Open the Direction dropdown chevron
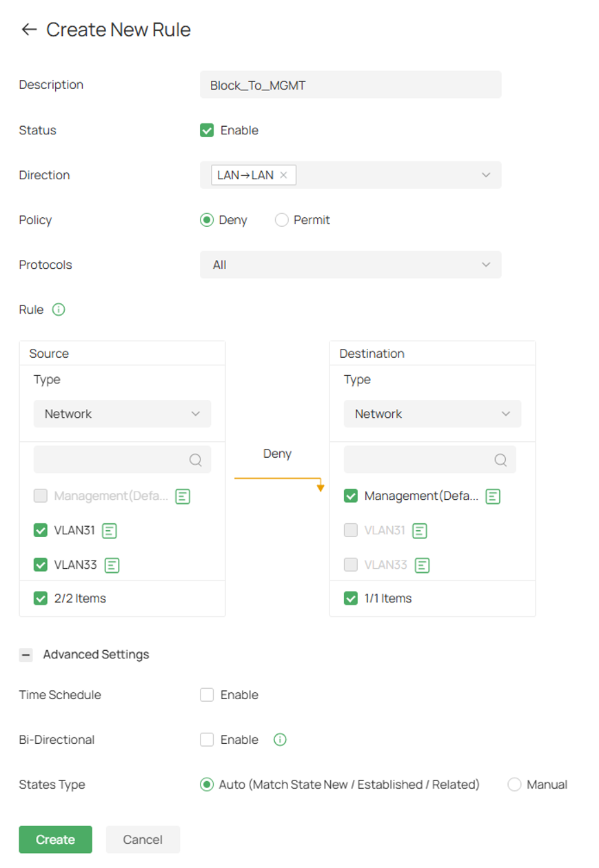This screenshot has height=868, width=599. [486, 175]
